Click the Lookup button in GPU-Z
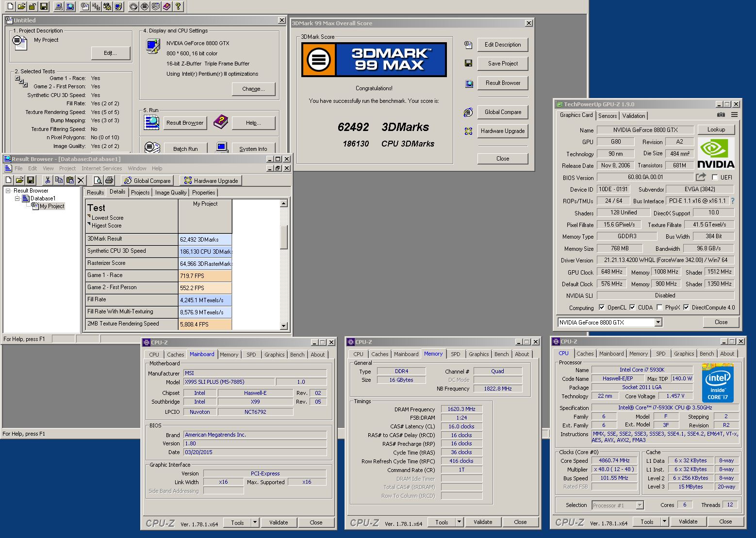This screenshot has height=538, width=756. [716, 130]
